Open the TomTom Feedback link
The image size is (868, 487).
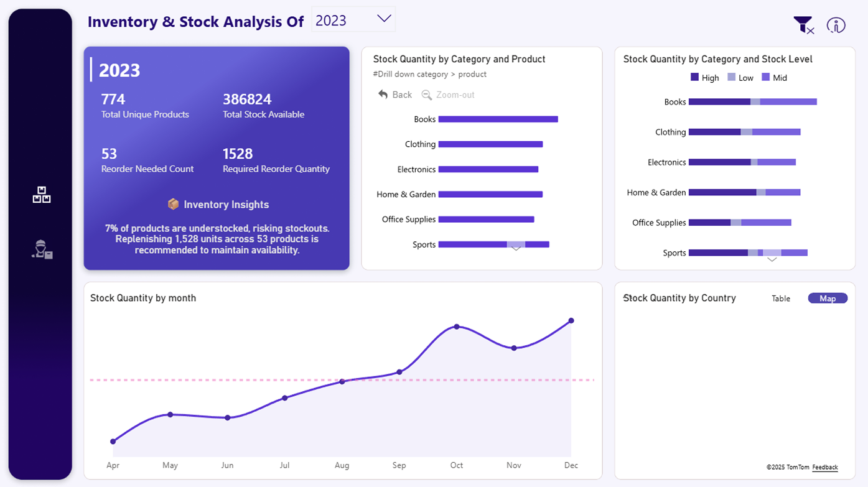click(824, 467)
